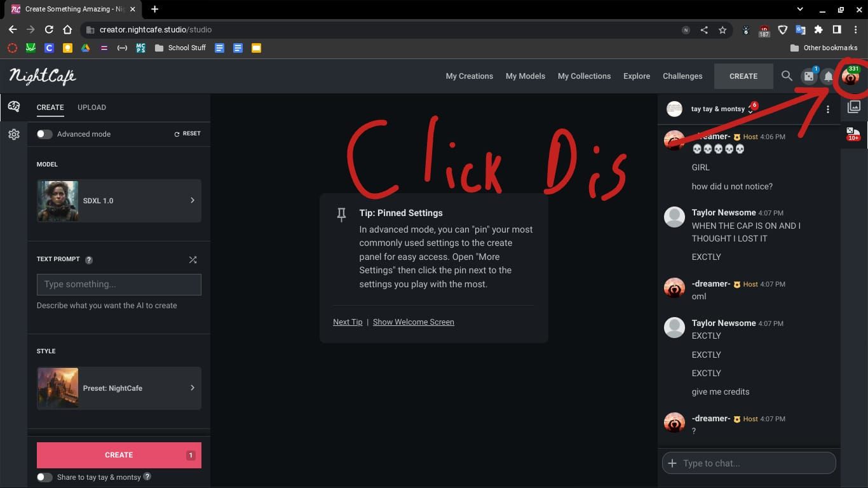The height and width of the screenshot is (488, 868).
Task: Open your profile avatar showing 331 credits
Action: (x=850, y=77)
